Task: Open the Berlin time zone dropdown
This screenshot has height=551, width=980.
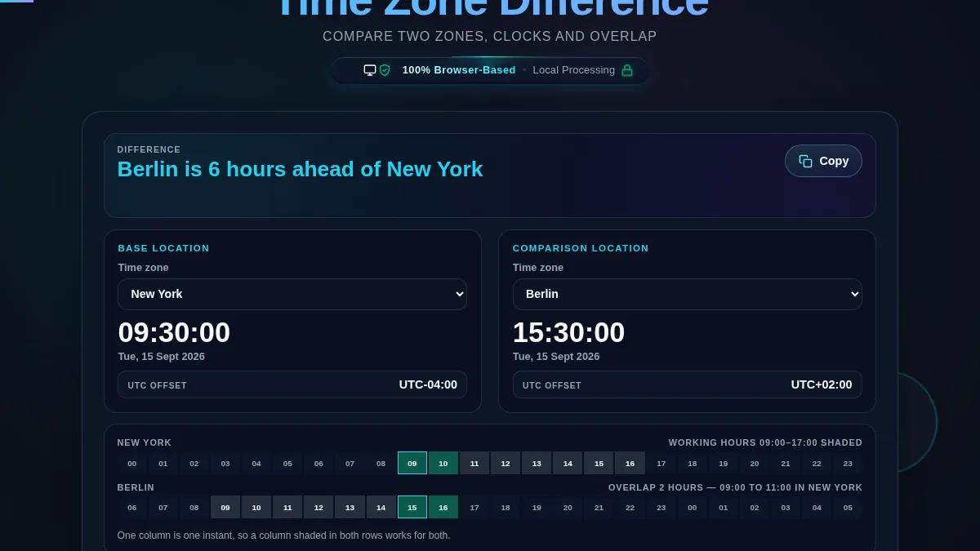Action: point(687,294)
